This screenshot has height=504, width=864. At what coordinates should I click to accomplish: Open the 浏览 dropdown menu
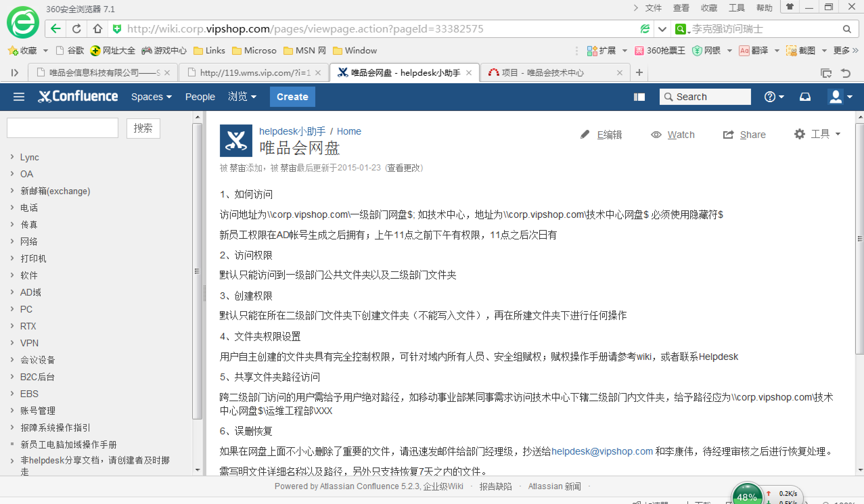242,97
